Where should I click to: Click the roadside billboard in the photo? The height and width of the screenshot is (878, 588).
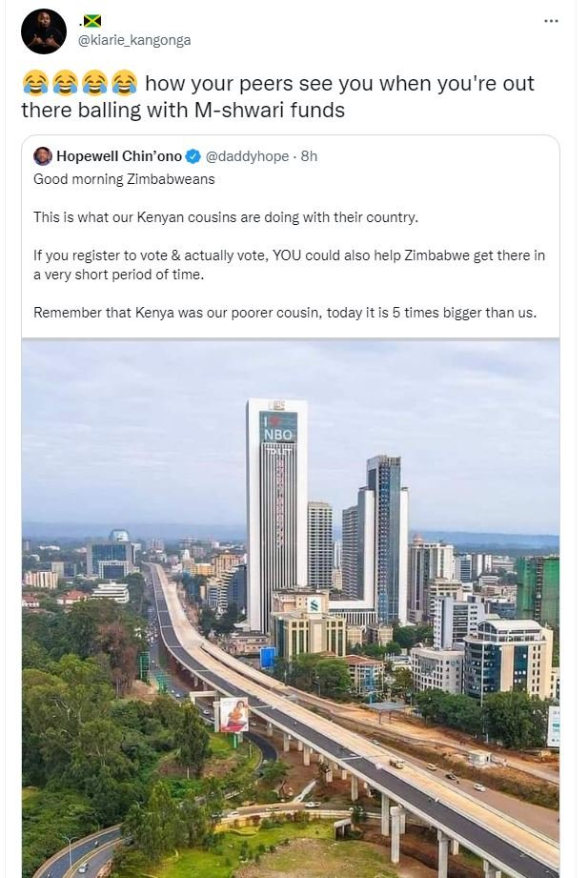(x=233, y=714)
